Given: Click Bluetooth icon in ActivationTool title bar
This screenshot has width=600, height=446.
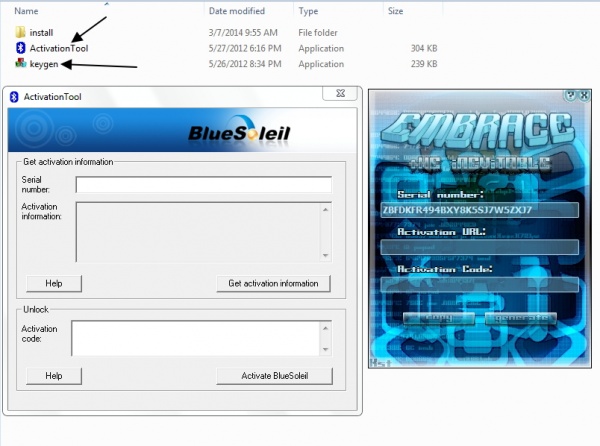Looking at the screenshot, I should (x=14, y=97).
